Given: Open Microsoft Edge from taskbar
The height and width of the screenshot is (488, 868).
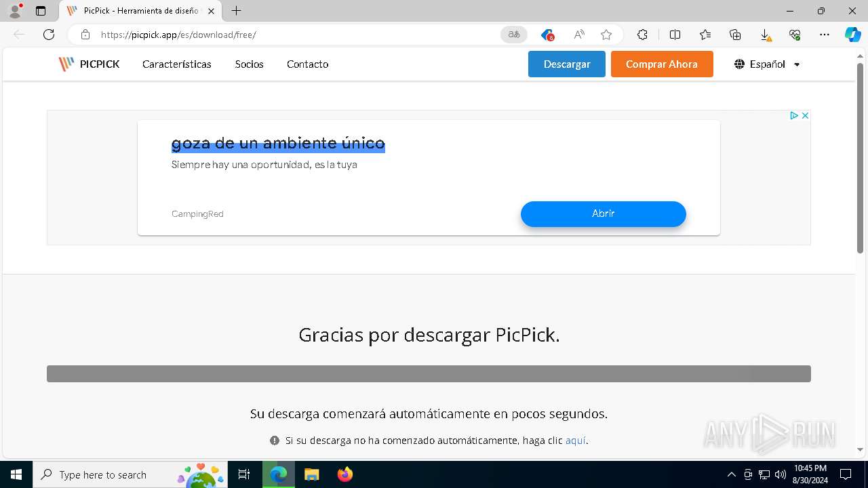Looking at the screenshot, I should (x=279, y=474).
